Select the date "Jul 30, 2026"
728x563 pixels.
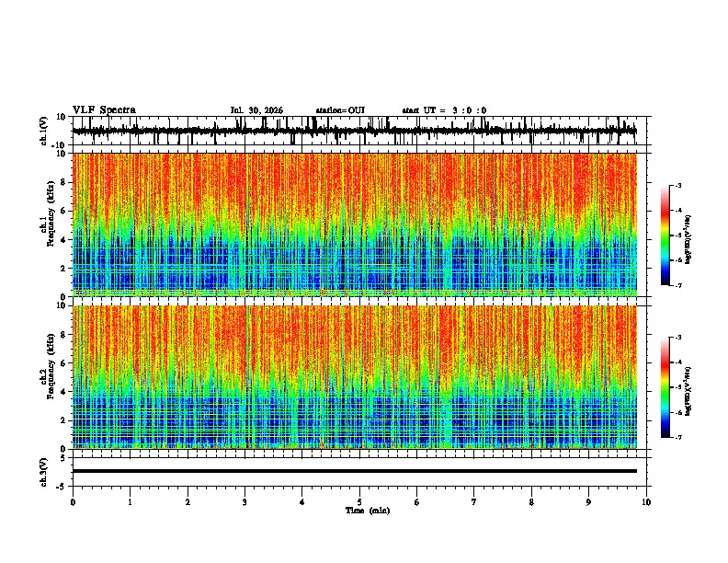point(256,110)
